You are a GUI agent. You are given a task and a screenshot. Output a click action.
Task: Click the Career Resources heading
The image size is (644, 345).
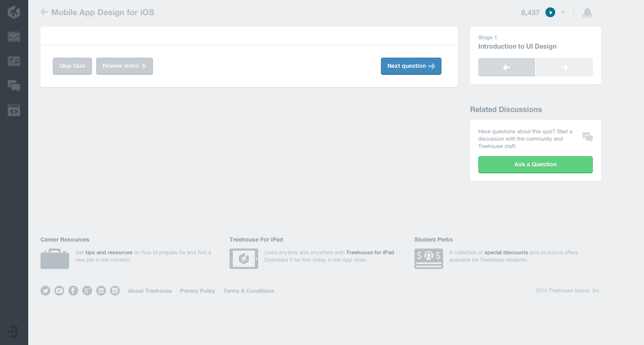(x=65, y=240)
